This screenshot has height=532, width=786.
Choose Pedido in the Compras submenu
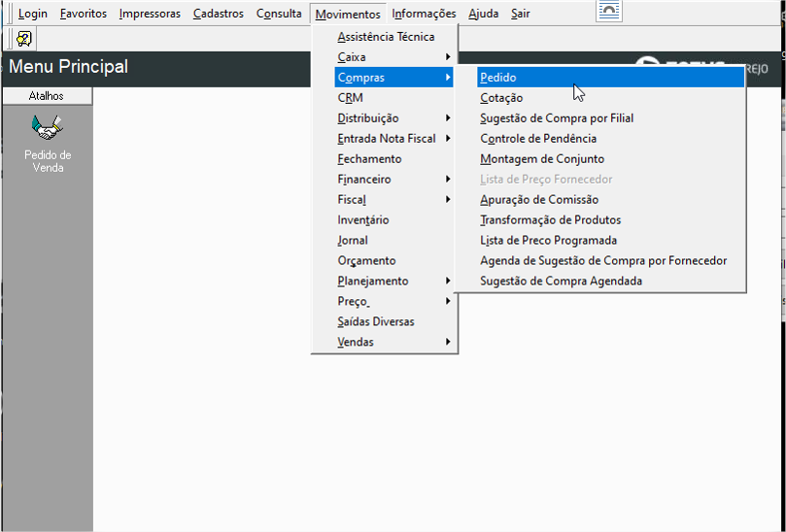pos(610,78)
